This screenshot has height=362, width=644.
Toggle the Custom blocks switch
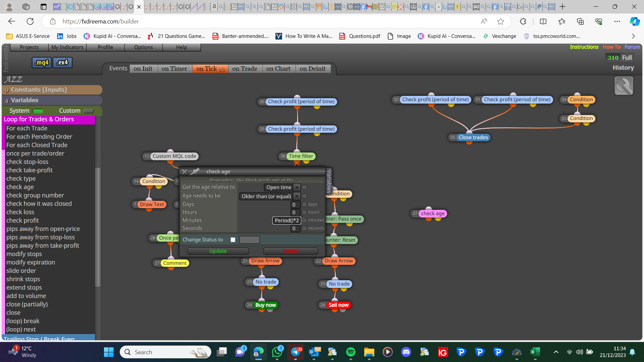[x=89, y=111]
